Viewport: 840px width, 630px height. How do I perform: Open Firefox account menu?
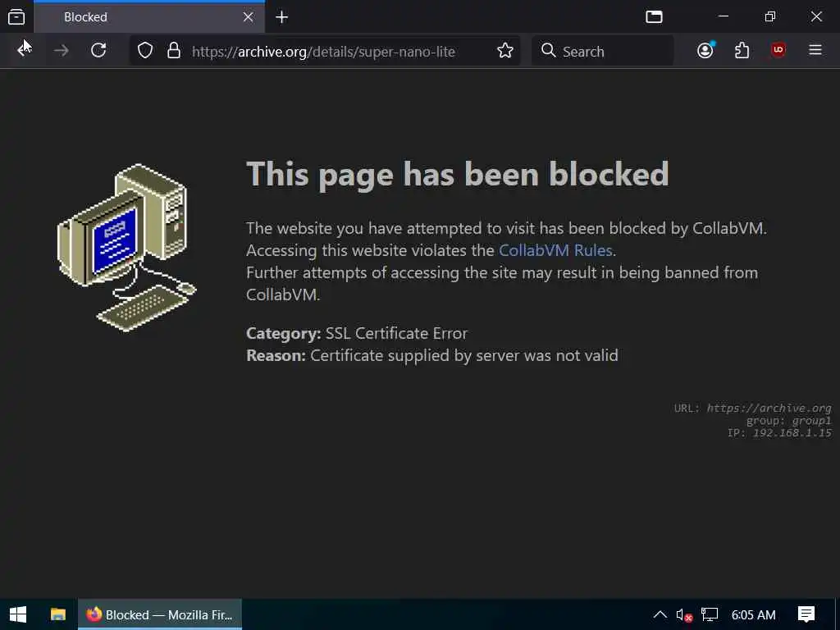pyautogui.click(x=705, y=51)
